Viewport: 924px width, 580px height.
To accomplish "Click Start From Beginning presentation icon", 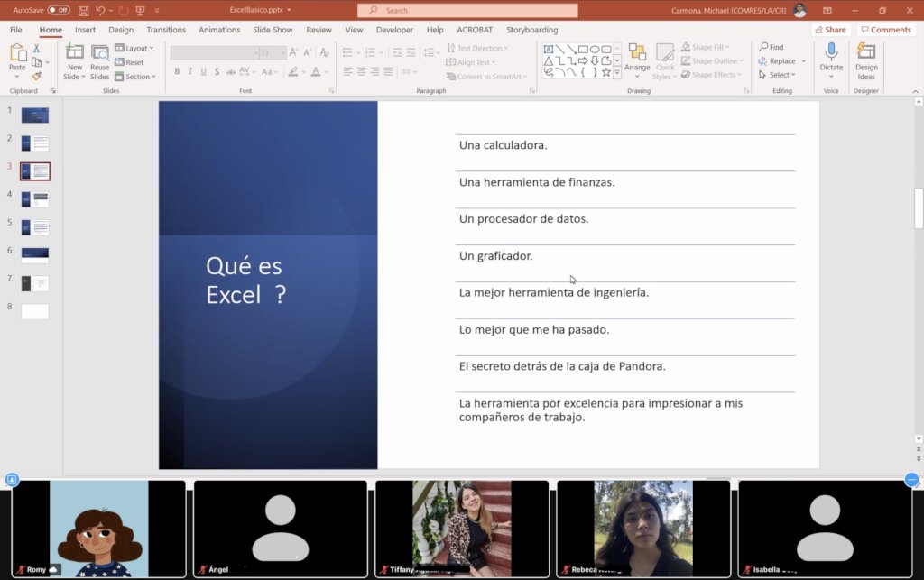I will pos(140,11).
